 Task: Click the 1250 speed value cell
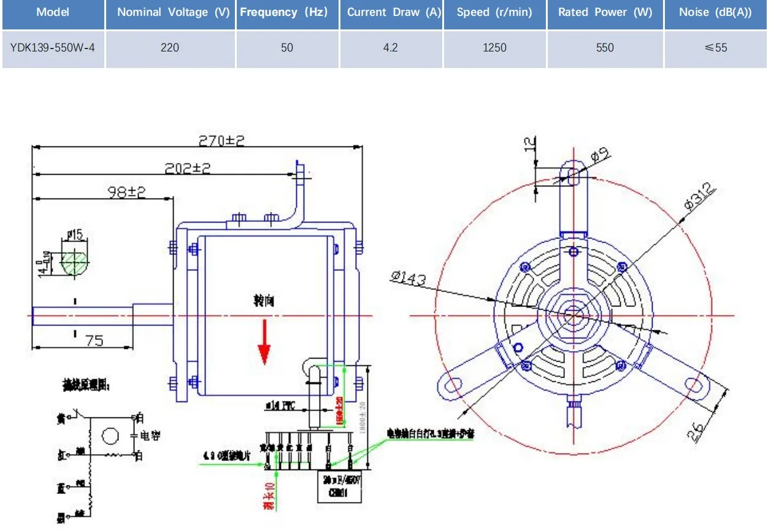[x=494, y=48]
